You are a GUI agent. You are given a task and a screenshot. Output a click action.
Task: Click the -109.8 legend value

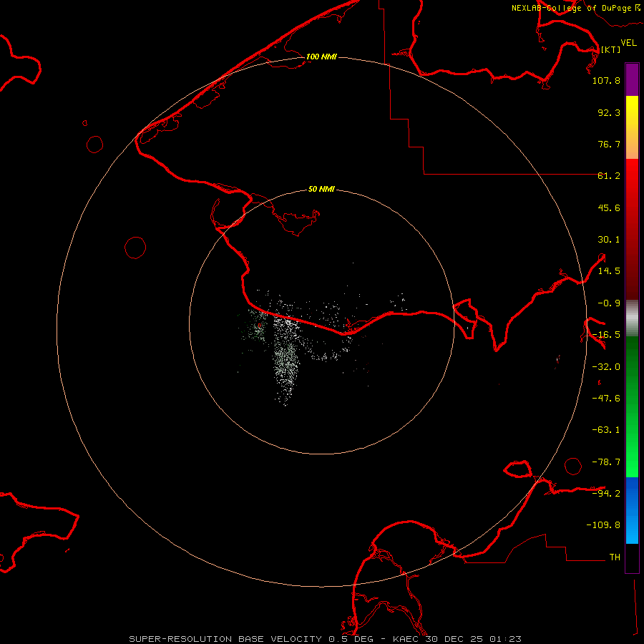point(603,525)
